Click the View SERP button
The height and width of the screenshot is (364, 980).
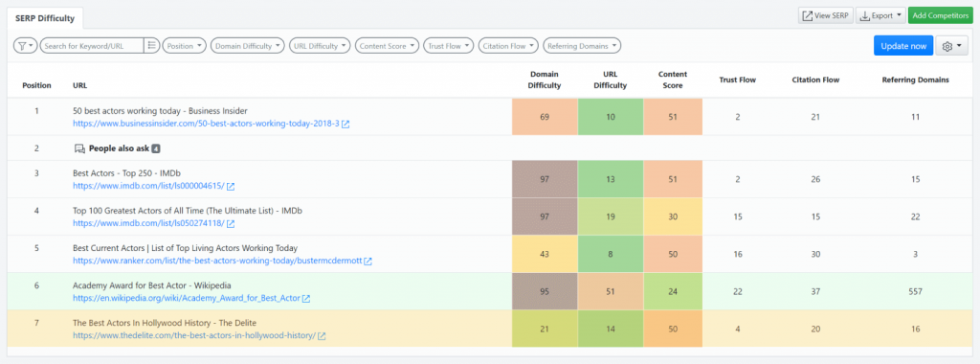point(825,15)
